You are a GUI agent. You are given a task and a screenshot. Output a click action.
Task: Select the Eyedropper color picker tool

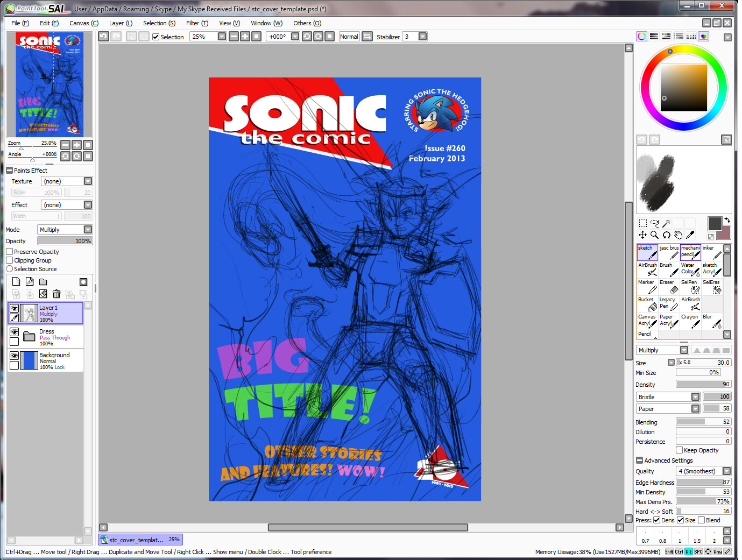(x=690, y=235)
